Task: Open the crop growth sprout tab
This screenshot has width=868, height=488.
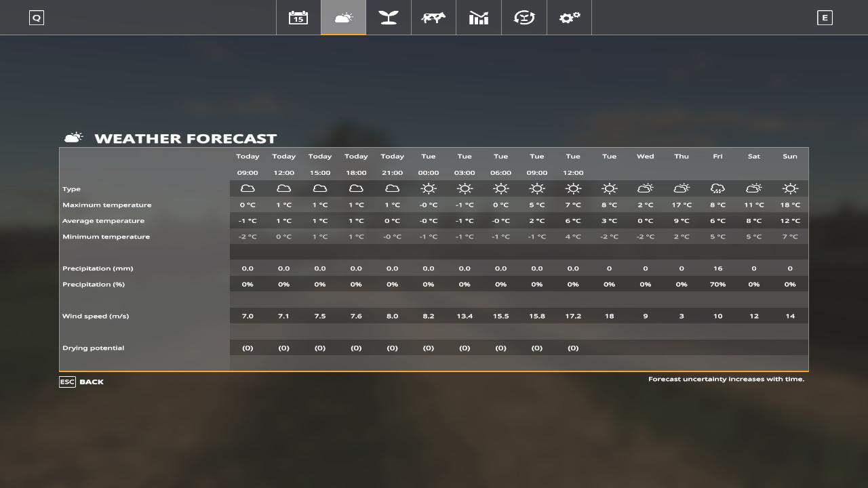Action: point(389,18)
